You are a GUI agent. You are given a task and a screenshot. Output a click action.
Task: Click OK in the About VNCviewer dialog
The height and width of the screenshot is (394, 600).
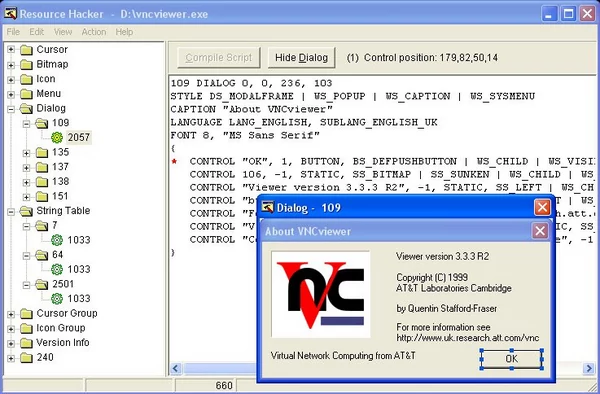coord(512,359)
